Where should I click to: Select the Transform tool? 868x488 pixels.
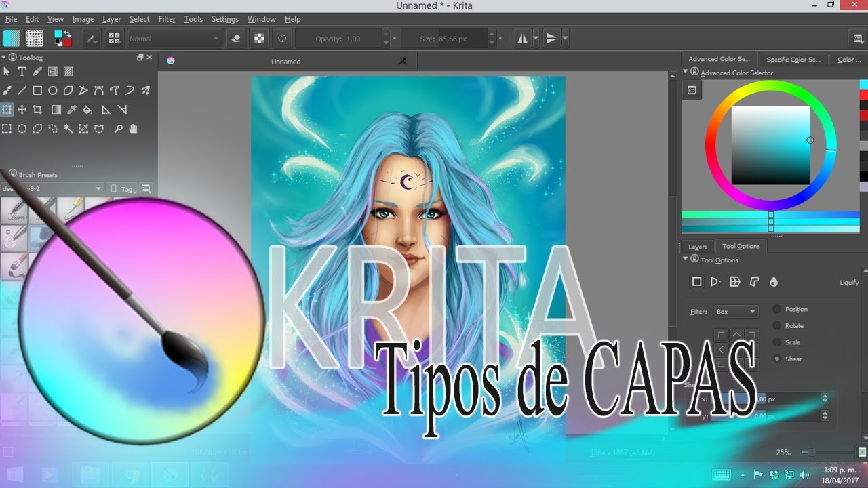7,109
